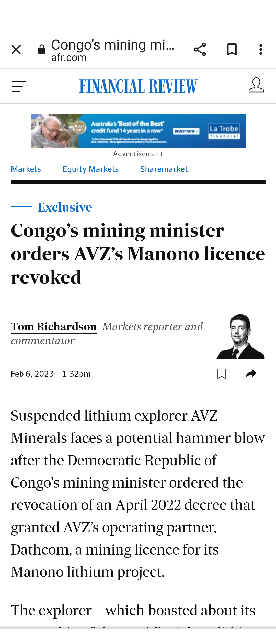Viewport: 276px width, 644px height.
Task: Open the browser three-dot menu
Action: (x=261, y=50)
